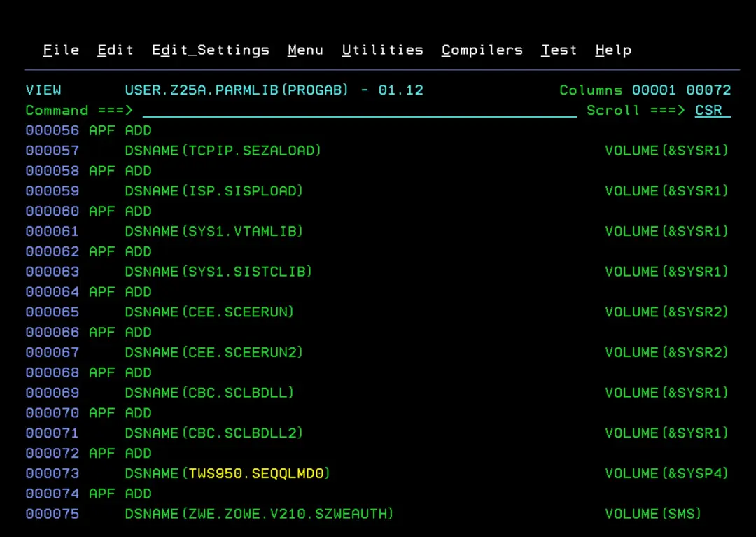Open the Edit menu
This screenshot has height=537, width=756.
(x=115, y=50)
